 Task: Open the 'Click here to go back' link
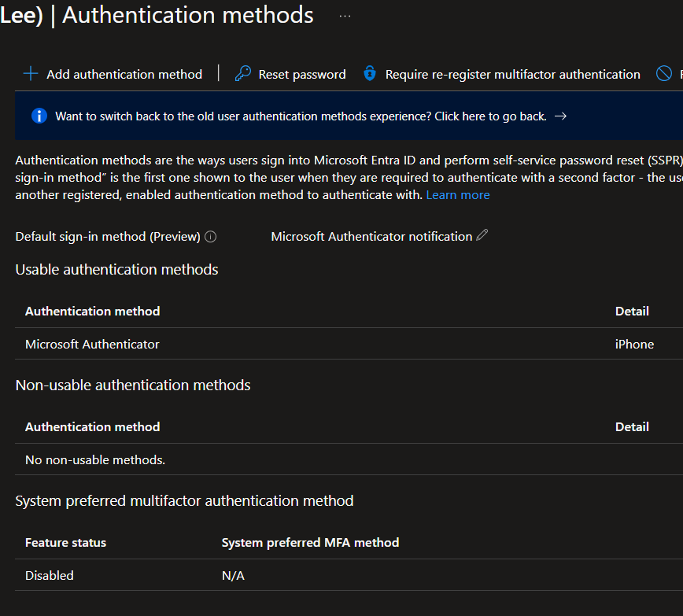pos(490,116)
